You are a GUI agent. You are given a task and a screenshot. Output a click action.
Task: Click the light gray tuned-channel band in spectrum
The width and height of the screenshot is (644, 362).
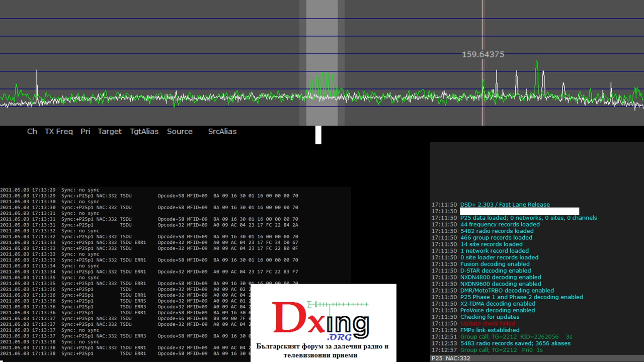[322, 63]
